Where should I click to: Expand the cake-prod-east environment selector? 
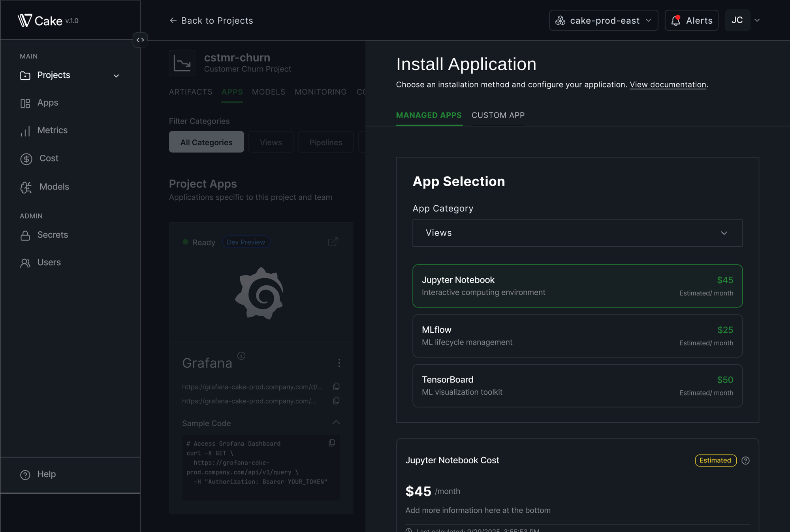(x=603, y=20)
